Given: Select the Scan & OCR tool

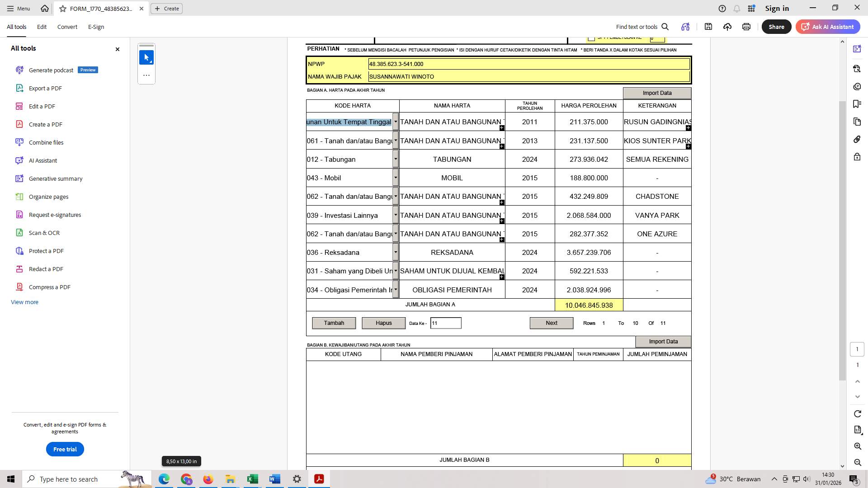Looking at the screenshot, I should coord(44,233).
